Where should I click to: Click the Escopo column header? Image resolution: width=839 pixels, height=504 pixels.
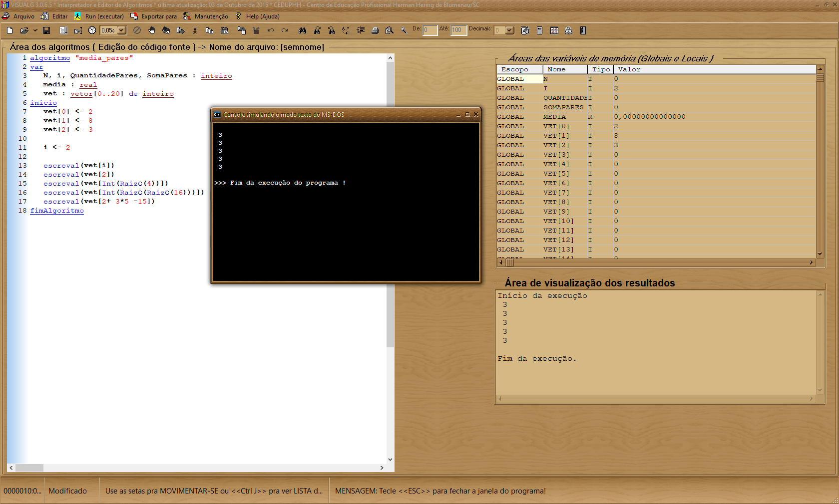pyautogui.click(x=519, y=69)
